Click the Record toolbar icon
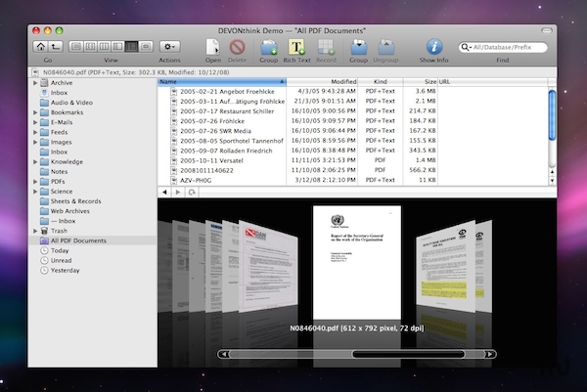The width and height of the screenshot is (587, 392). 326,47
